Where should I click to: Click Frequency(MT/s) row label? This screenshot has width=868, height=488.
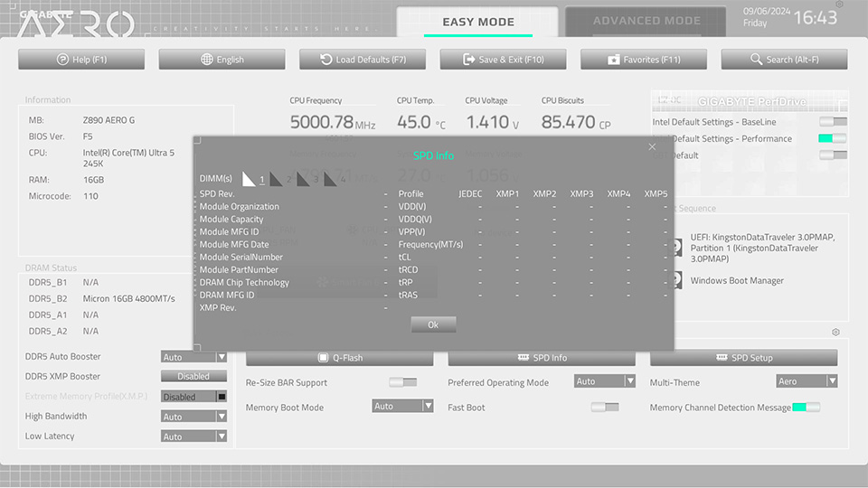point(430,245)
